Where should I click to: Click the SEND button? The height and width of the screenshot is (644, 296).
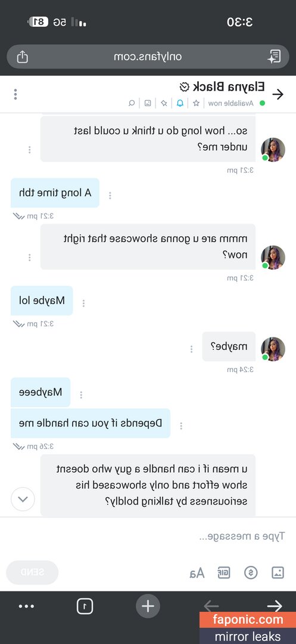tap(32, 572)
